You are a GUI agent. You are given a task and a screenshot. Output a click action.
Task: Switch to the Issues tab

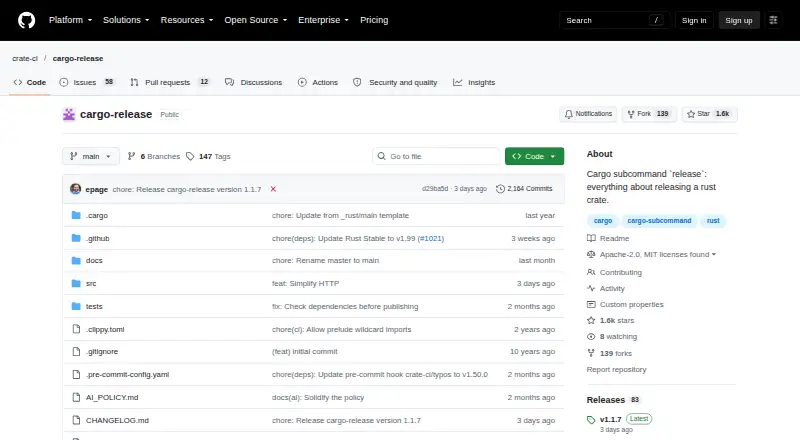click(87, 82)
